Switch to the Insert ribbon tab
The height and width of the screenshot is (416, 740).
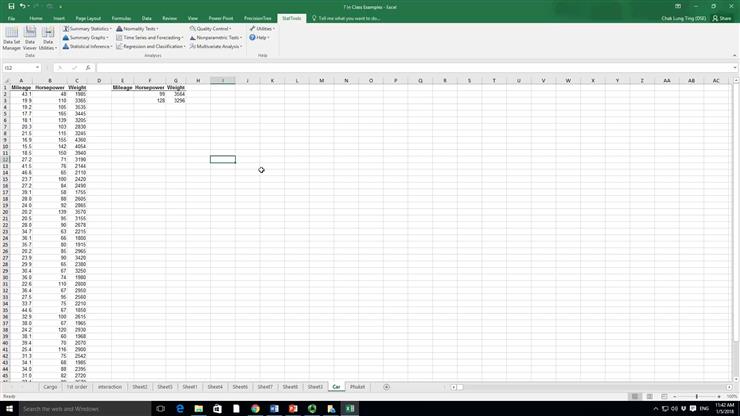click(x=59, y=18)
